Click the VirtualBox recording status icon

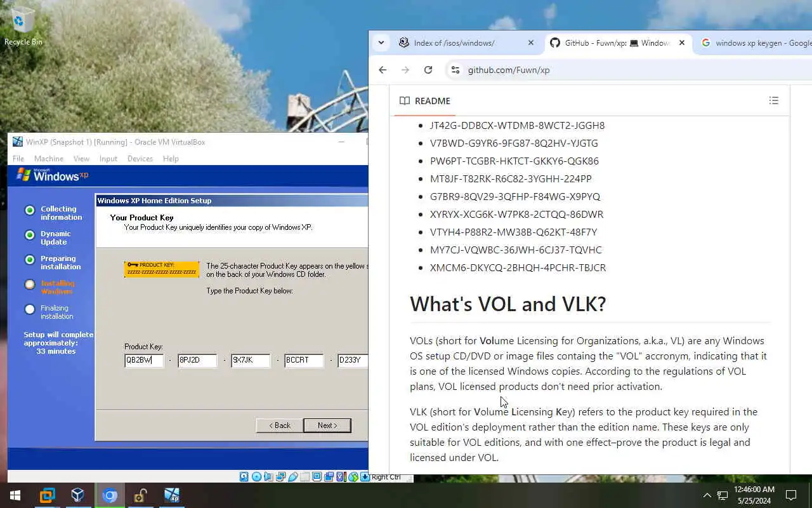(x=329, y=477)
